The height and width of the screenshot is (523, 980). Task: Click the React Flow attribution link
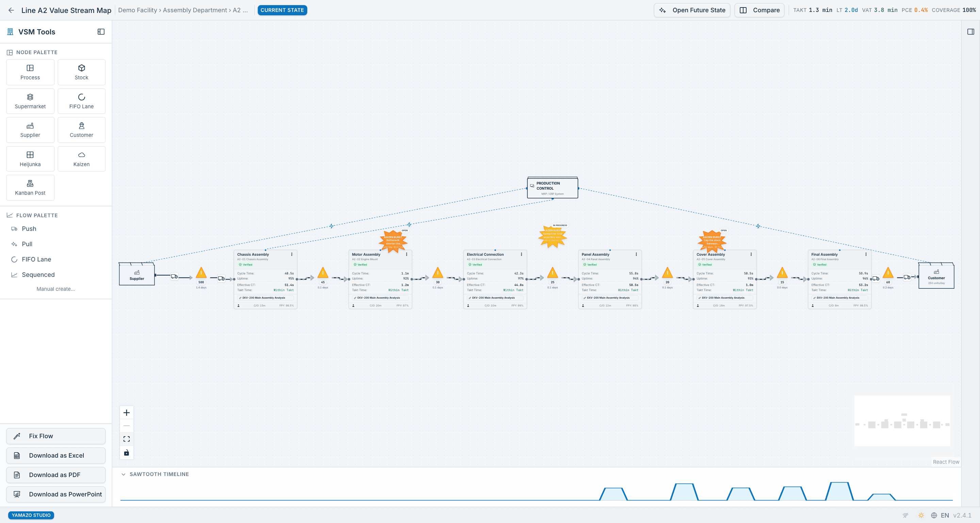coord(946,462)
